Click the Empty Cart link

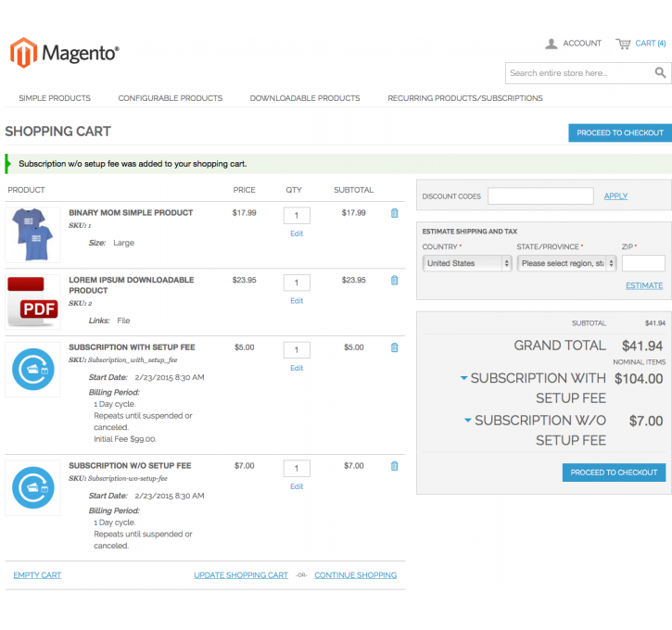tap(37, 575)
